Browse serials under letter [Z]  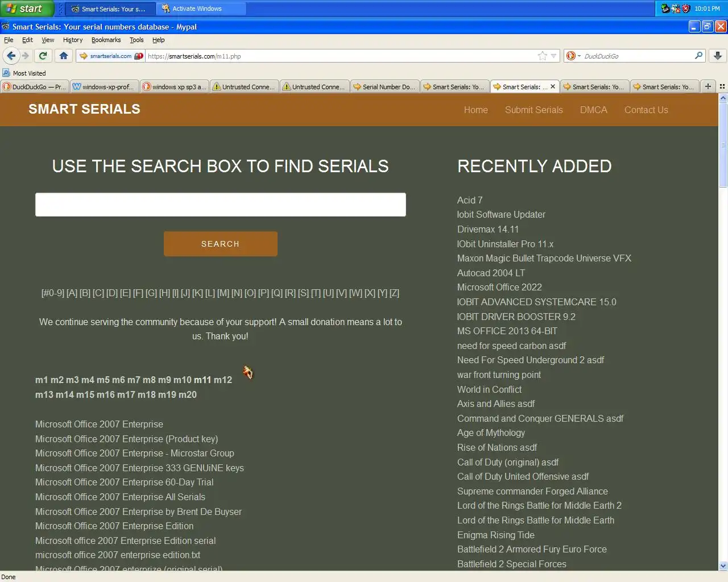(394, 293)
